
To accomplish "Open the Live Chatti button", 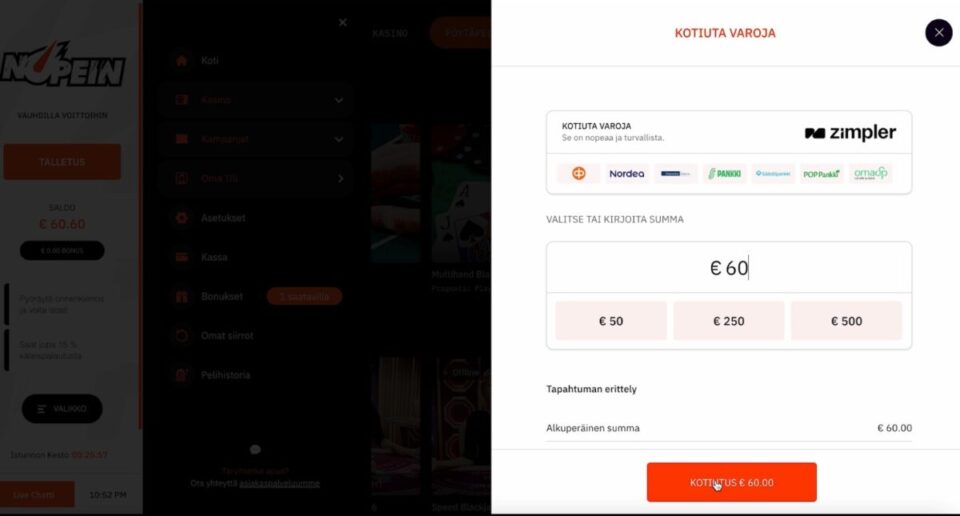I will click(x=37, y=494).
